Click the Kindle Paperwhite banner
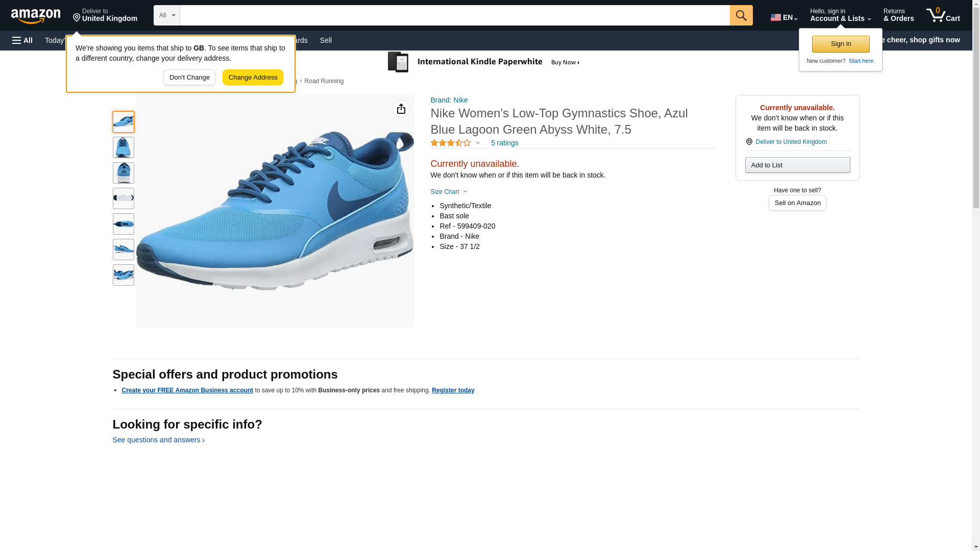This screenshot has height=551, width=980. [484, 62]
